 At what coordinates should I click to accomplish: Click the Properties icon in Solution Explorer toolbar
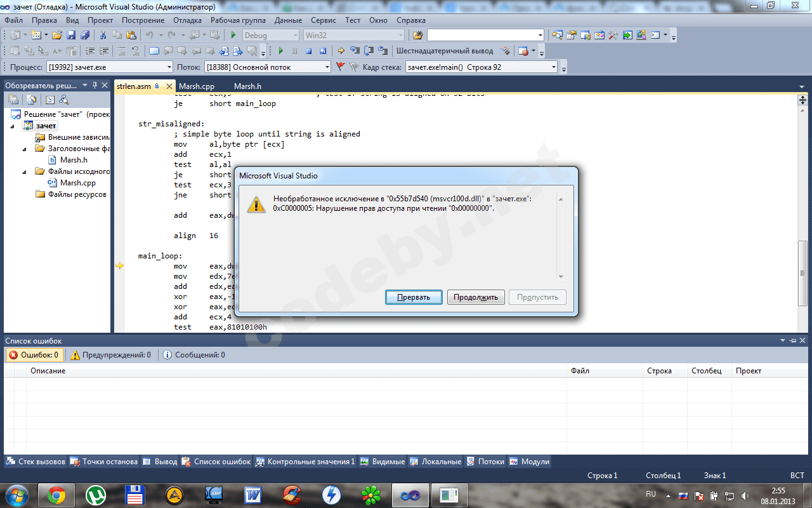13,100
